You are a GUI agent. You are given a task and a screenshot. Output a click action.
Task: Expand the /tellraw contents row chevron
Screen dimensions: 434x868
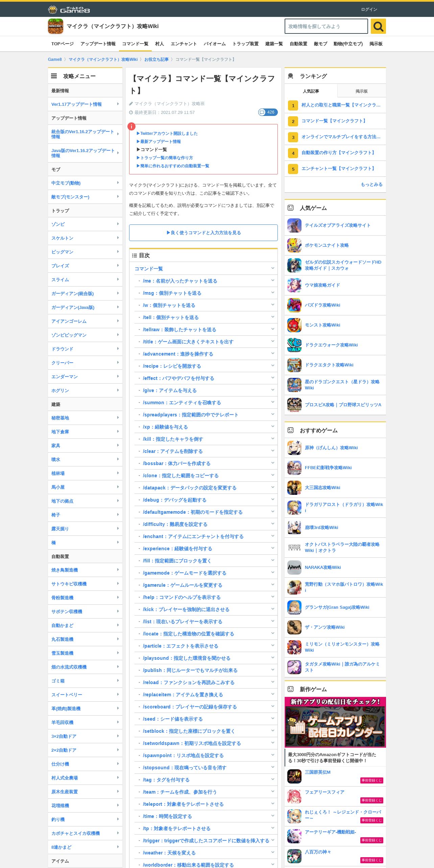[273, 329]
